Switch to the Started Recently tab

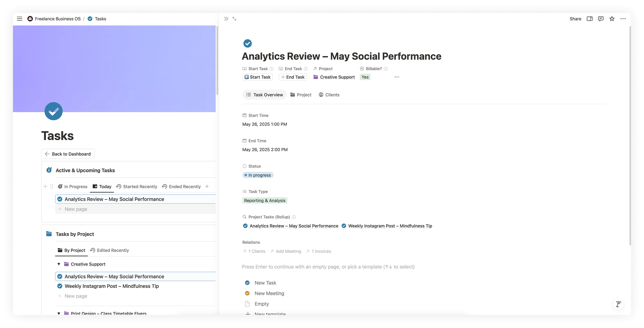[x=137, y=187]
